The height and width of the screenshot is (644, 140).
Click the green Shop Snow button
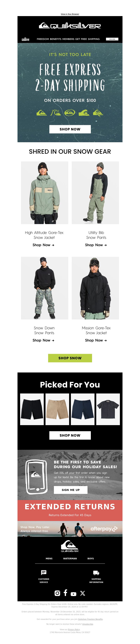[x=70, y=358]
